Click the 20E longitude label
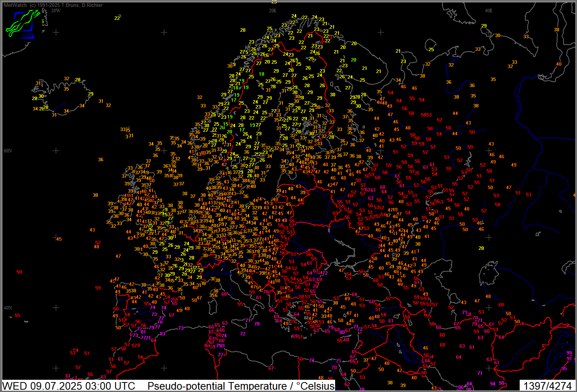The width and height of the screenshot is (577, 392). pyautogui.click(x=272, y=11)
